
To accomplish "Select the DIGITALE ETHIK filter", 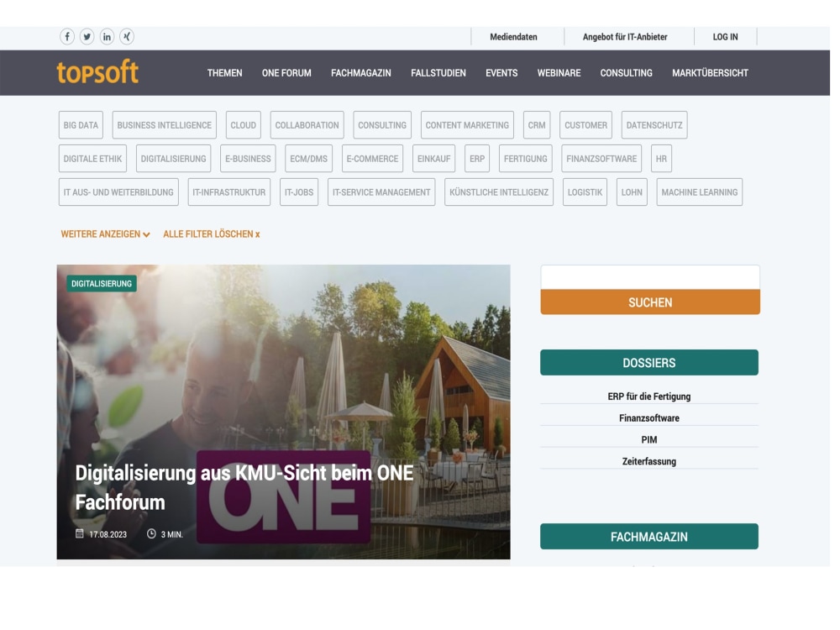I will coord(92,159).
